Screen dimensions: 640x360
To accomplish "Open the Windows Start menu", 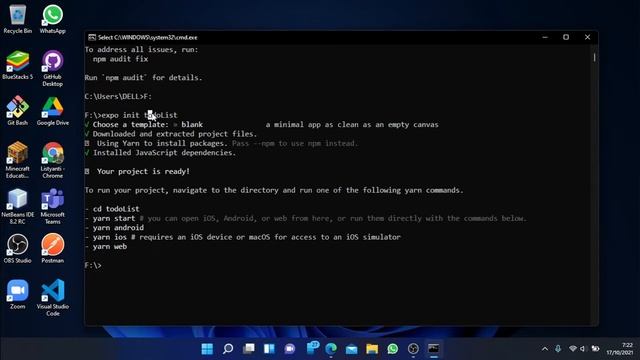I will 207,349.
